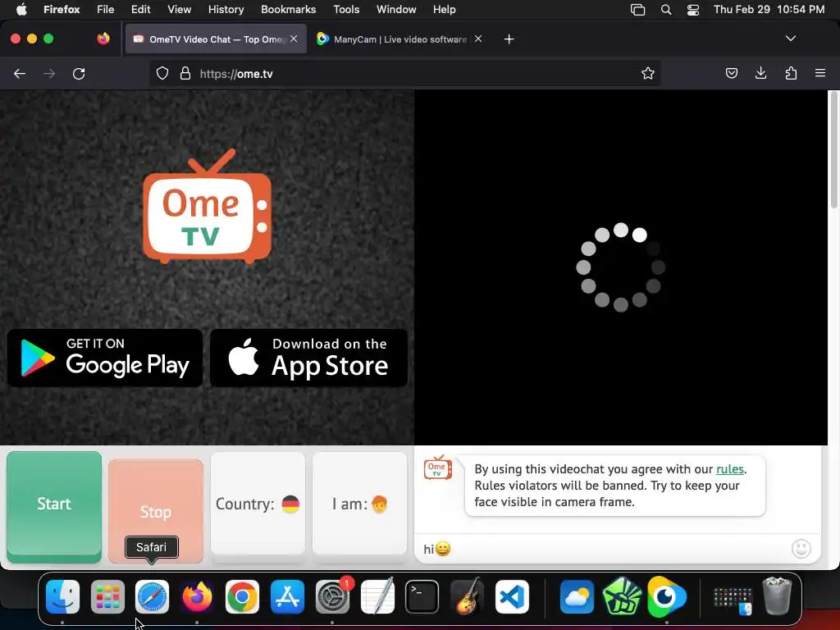Open TextEdit from the Dock
The width and height of the screenshot is (840, 630).
pos(377,596)
